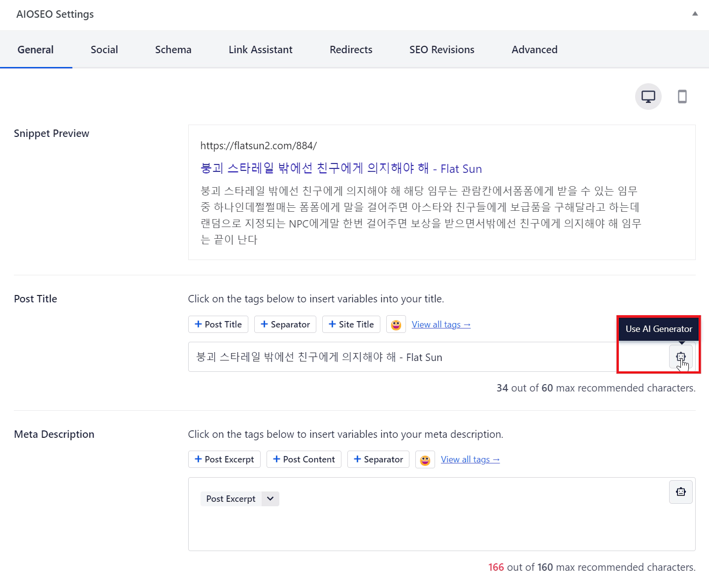Click the Snippet Preview label
The height and width of the screenshot is (588, 709).
52,133
